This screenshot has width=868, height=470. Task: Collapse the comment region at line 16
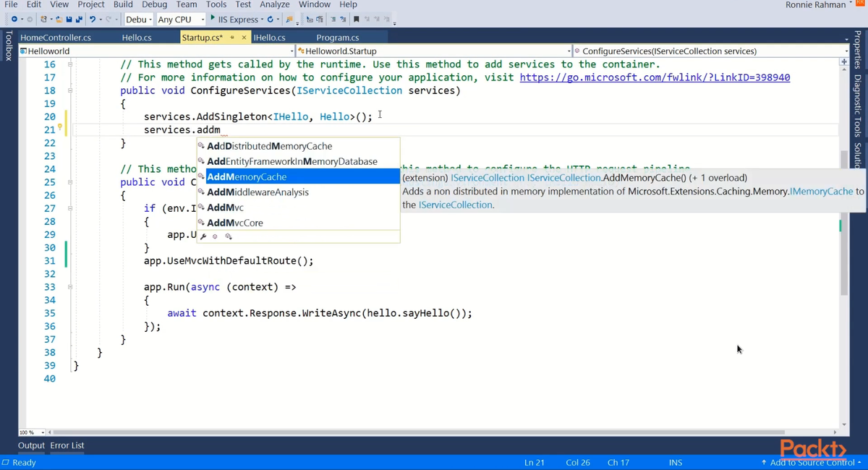[x=70, y=64]
